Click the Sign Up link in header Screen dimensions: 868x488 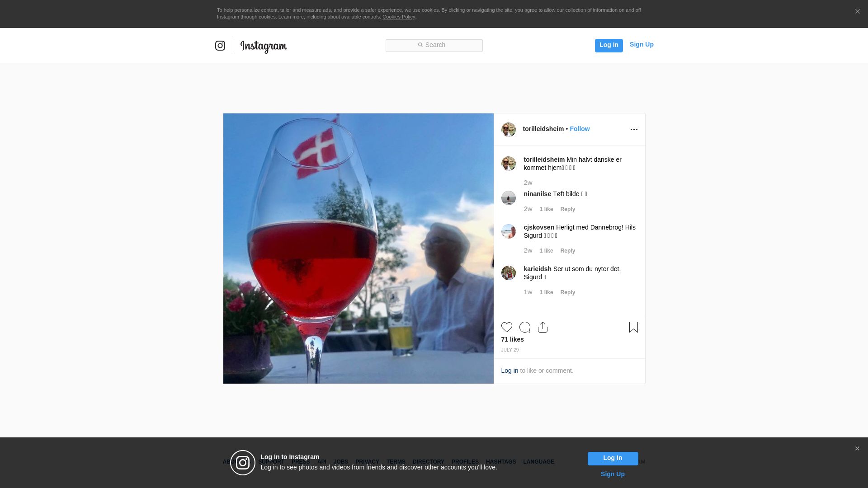click(642, 44)
